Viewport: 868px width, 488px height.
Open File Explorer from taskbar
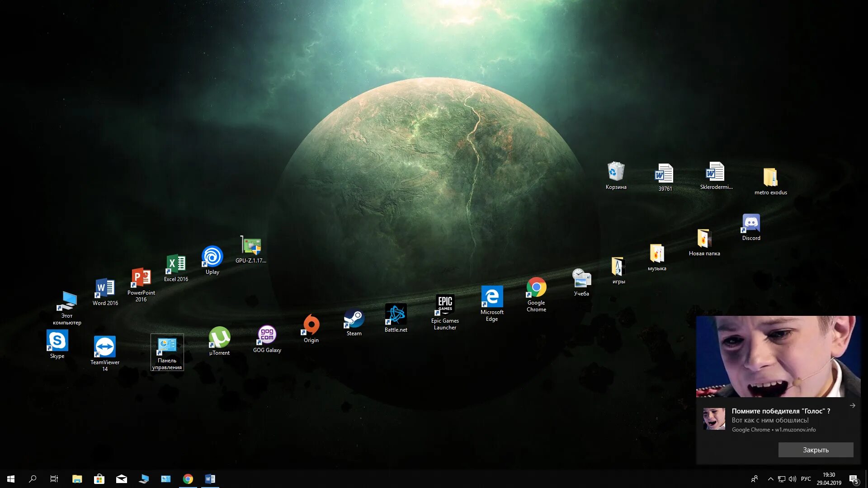pyautogui.click(x=77, y=479)
